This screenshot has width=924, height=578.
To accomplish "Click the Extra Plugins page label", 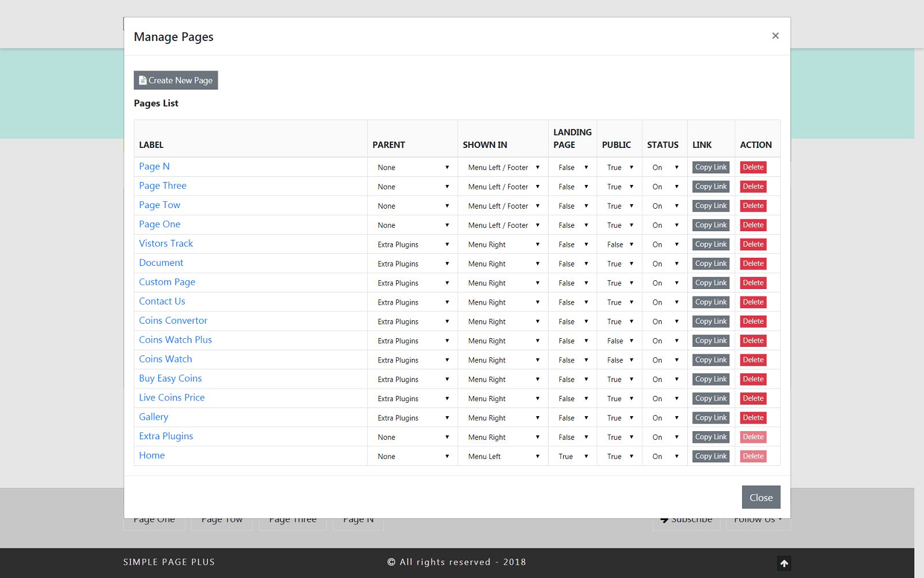I will [166, 436].
